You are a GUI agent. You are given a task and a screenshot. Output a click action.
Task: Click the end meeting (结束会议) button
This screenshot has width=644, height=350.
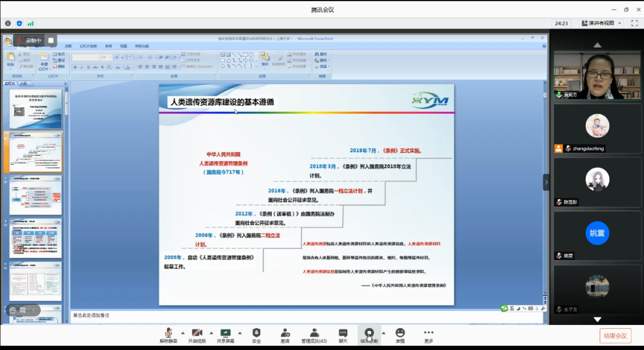click(x=615, y=335)
